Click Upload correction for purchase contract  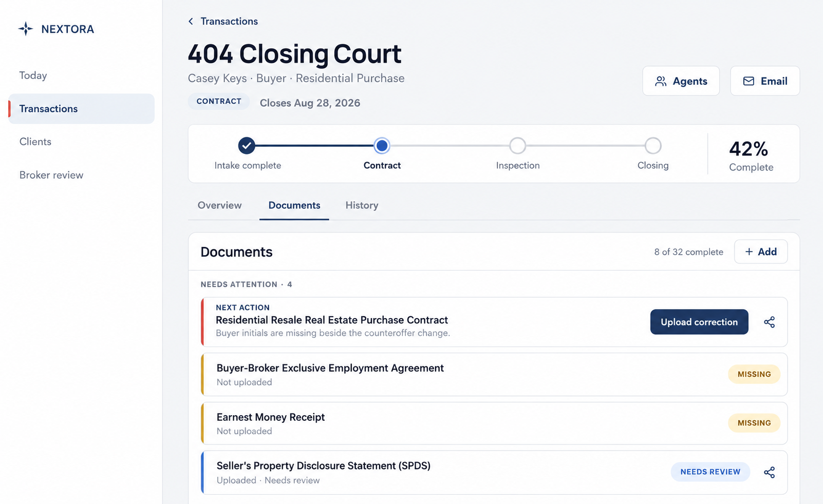click(x=699, y=322)
